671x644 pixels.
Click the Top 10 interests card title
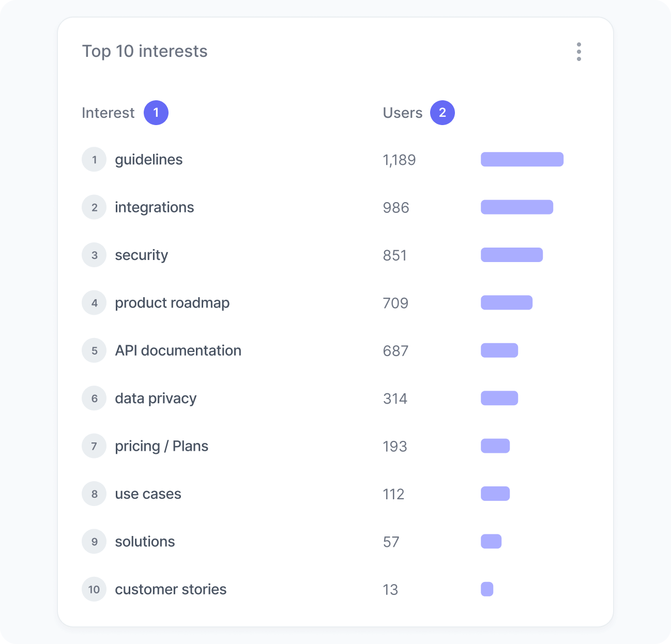tap(145, 51)
